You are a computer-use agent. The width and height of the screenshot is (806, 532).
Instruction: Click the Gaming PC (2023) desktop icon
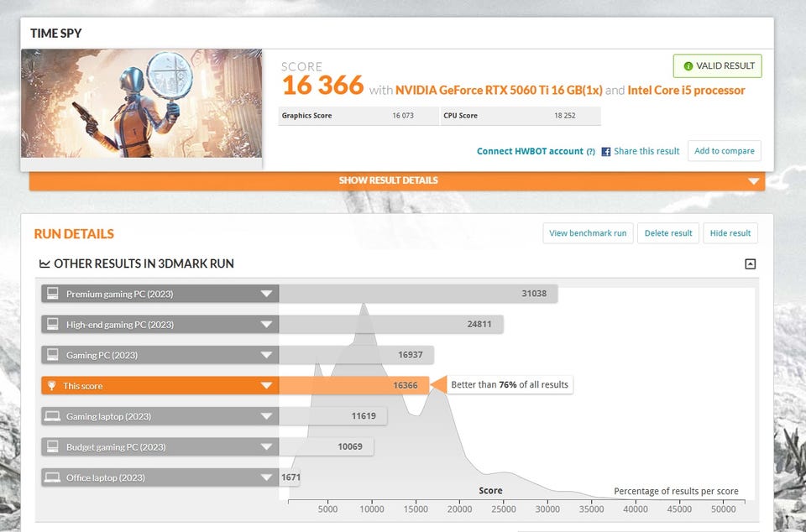point(52,355)
